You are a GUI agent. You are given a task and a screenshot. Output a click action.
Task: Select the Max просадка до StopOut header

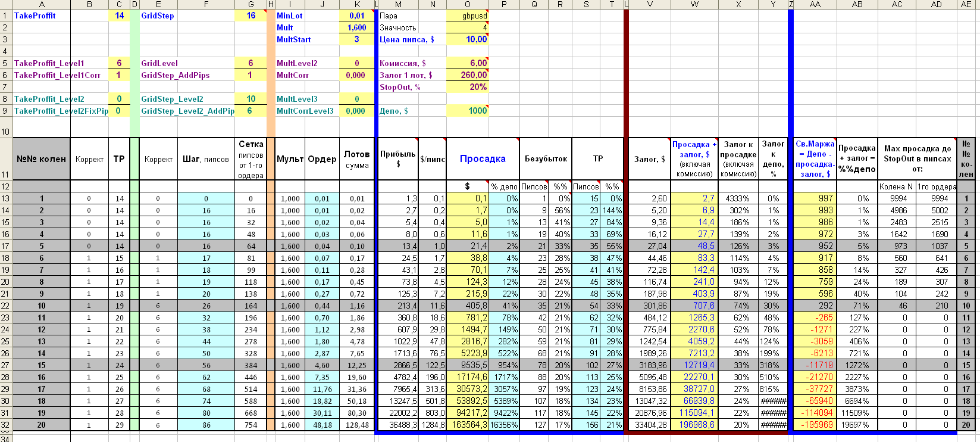pos(918,159)
